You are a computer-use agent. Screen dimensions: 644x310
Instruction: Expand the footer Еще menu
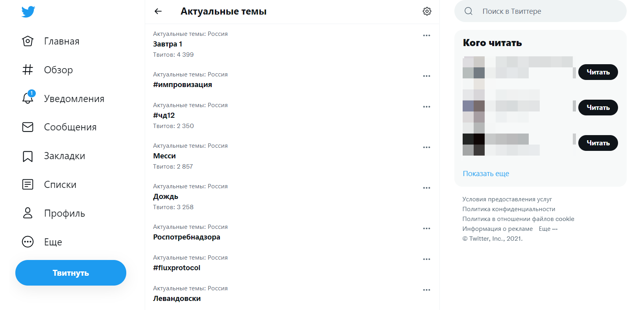[x=548, y=229]
